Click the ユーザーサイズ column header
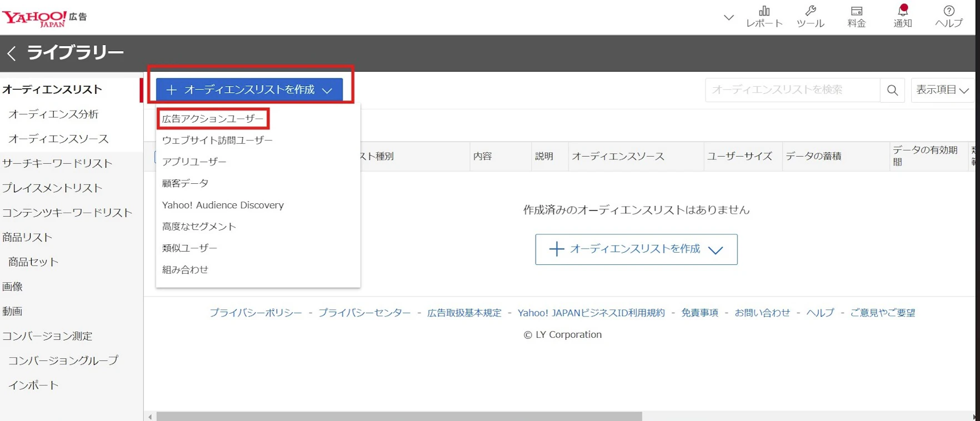Viewport: 980px width, 421px height. pyautogui.click(x=739, y=156)
